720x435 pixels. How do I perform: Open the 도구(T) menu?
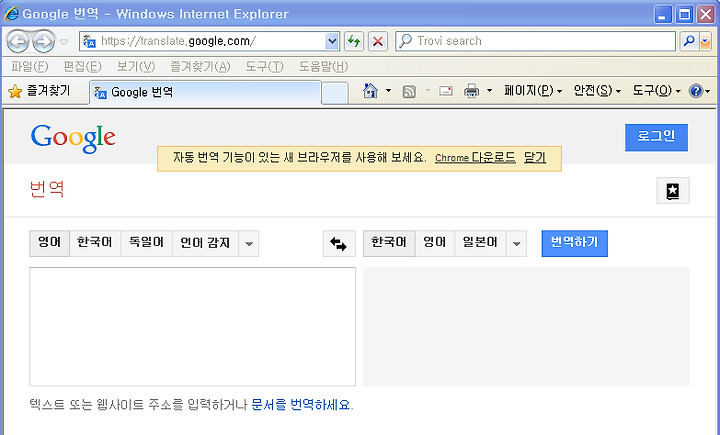click(264, 67)
